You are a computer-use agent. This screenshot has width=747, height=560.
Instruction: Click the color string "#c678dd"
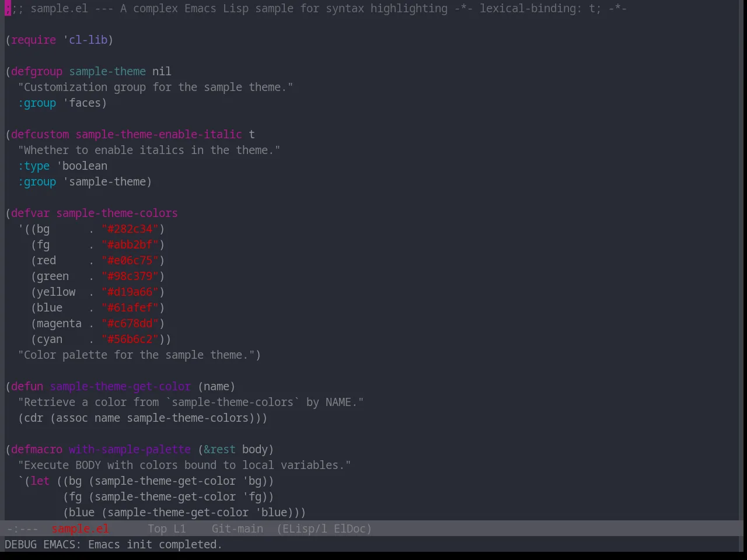tap(130, 323)
